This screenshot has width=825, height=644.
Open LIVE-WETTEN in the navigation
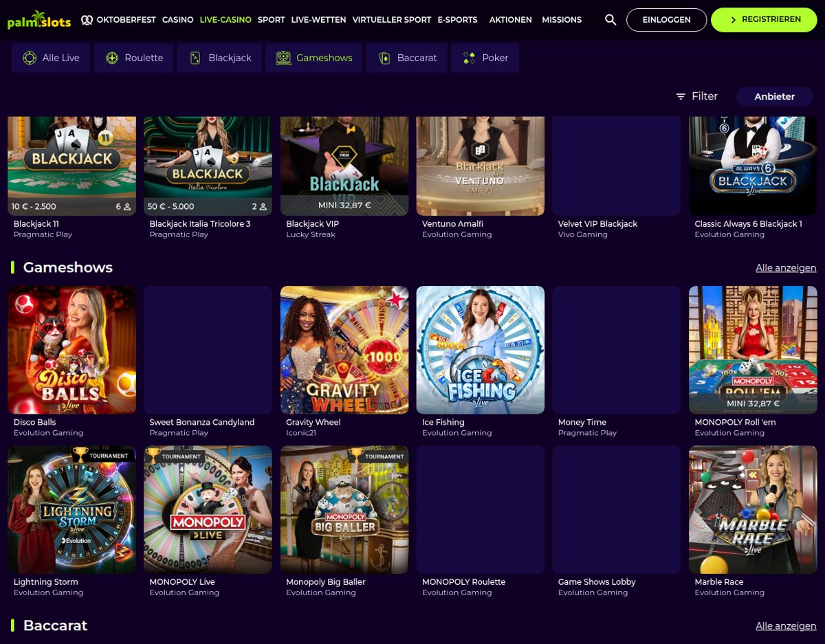pyautogui.click(x=318, y=20)
